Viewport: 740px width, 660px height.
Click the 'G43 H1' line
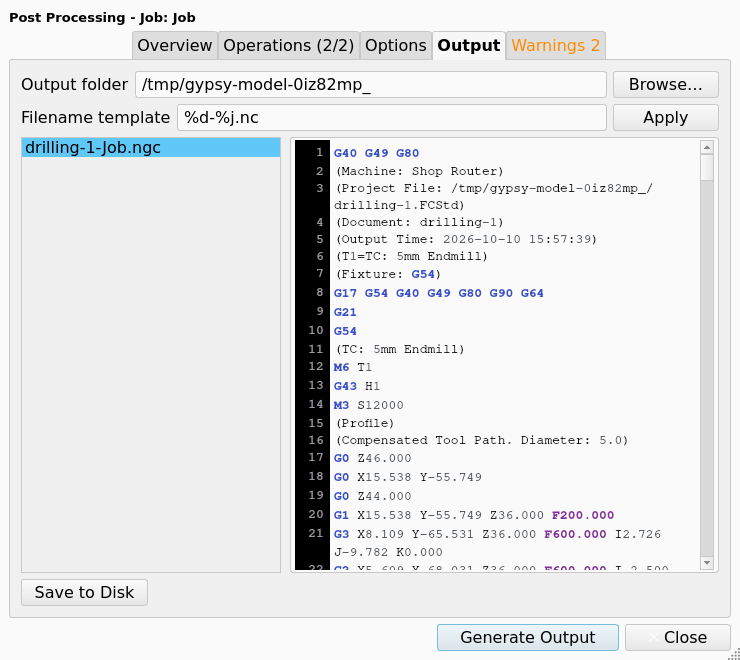click(x=356, y=386)
